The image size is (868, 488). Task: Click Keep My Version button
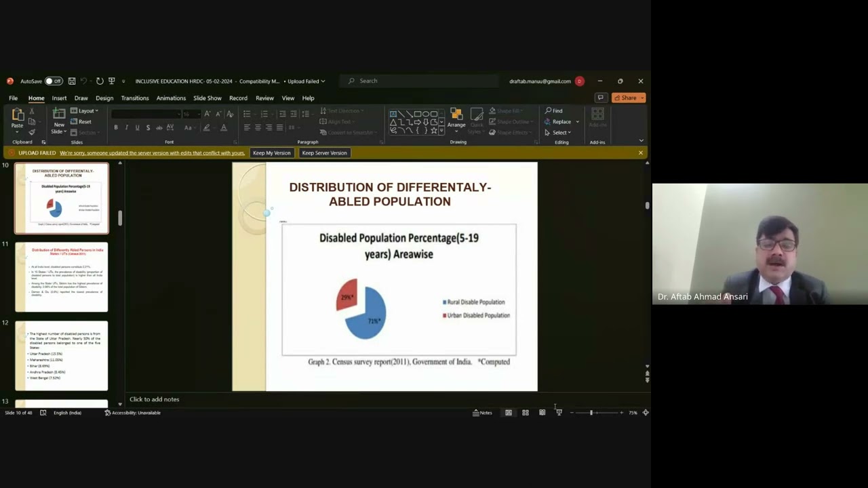272,153
